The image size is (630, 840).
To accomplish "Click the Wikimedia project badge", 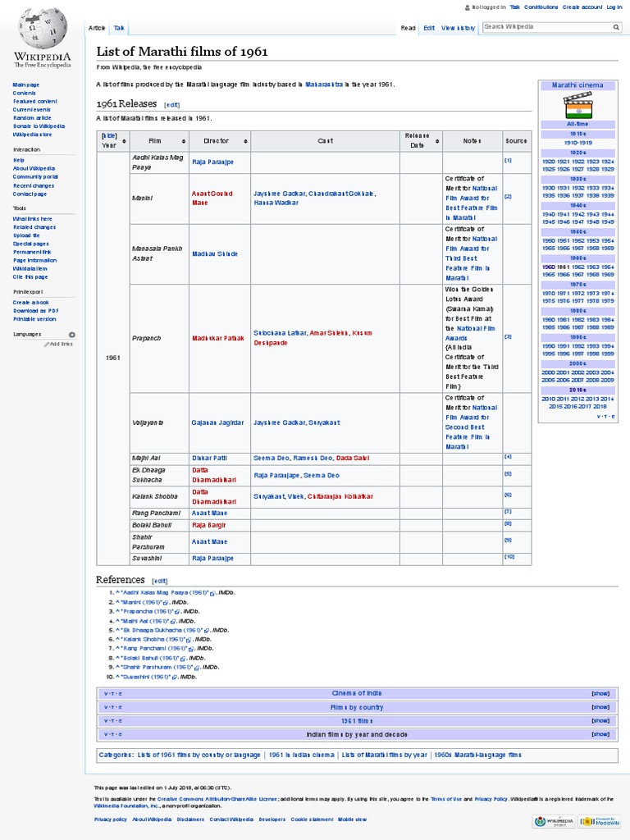I will tap(554, 820).
